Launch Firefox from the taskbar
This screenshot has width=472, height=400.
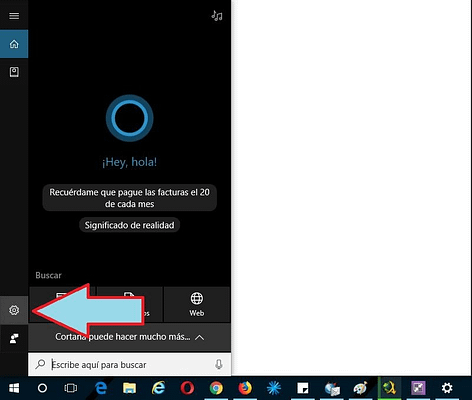(x=245, y=388)
